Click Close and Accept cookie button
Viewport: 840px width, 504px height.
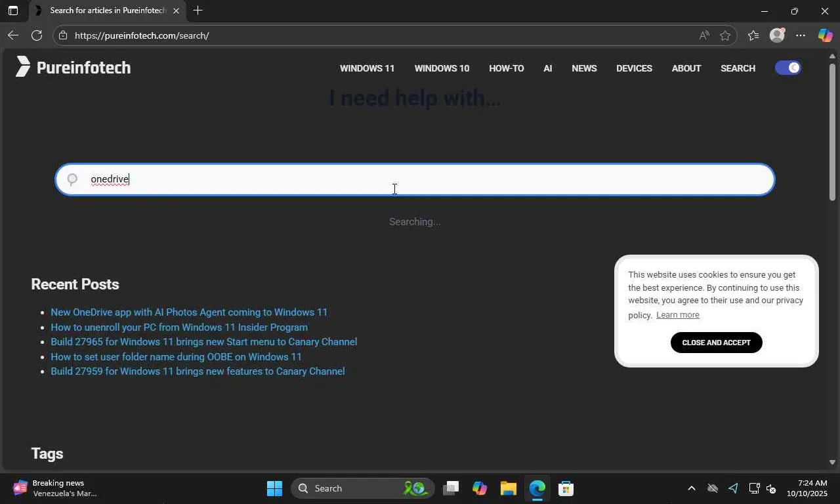716,343
